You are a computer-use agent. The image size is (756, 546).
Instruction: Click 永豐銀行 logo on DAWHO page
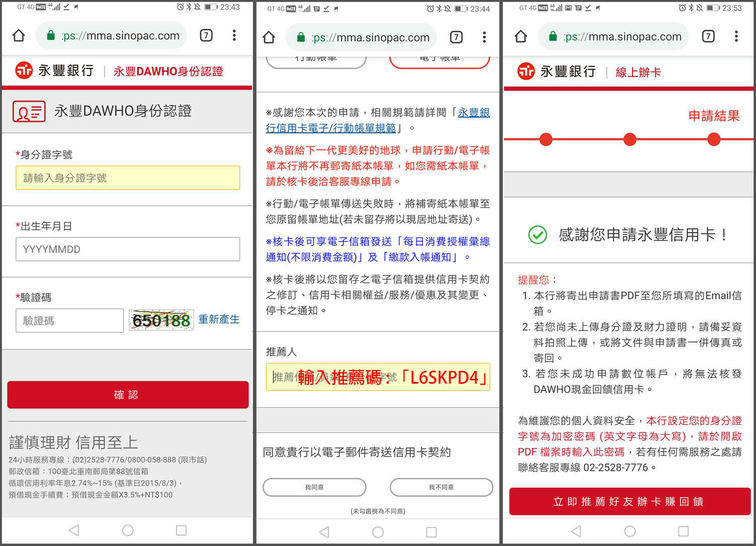(54, 71)
